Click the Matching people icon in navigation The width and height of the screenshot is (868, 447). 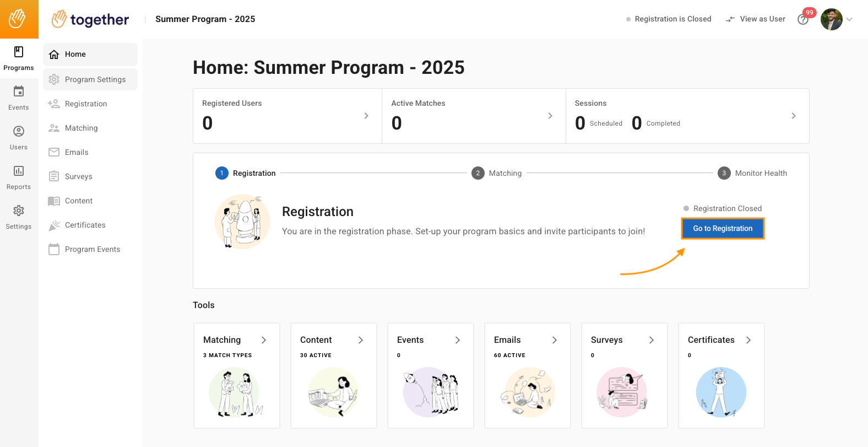(55, 128)
